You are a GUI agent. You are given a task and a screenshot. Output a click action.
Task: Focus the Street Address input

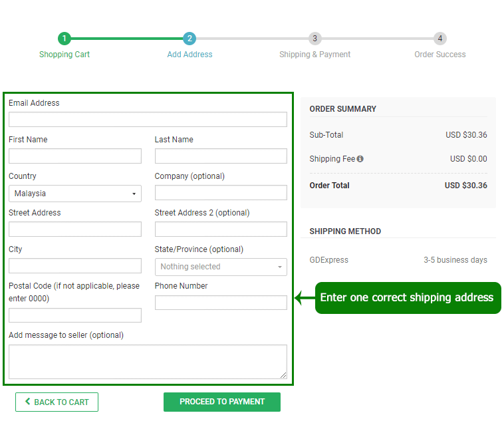coord(75,229)
